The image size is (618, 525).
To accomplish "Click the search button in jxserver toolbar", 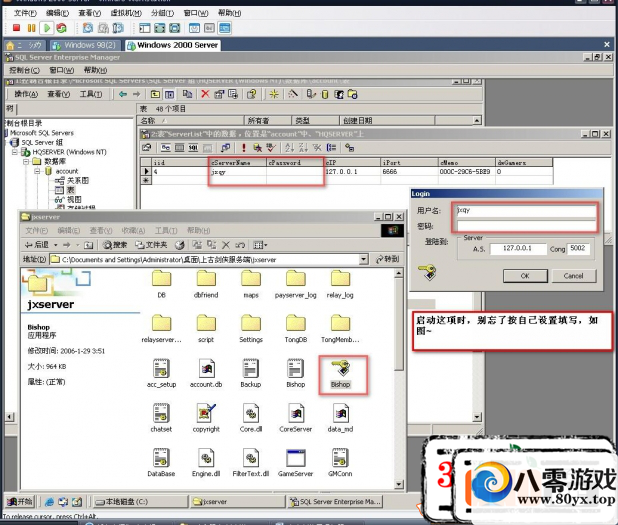I will pyautogui.click(x=115, y=245).
